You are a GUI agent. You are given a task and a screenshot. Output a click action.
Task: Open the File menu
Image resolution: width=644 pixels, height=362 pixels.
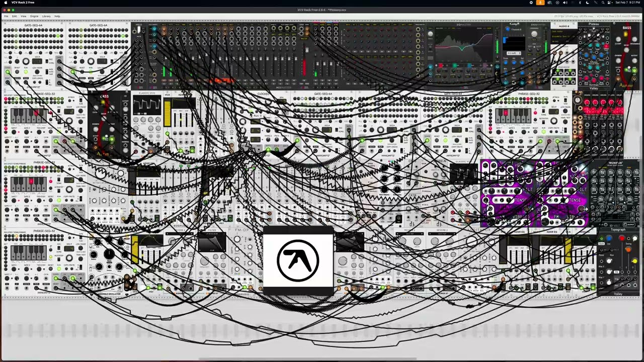[6, 16]
